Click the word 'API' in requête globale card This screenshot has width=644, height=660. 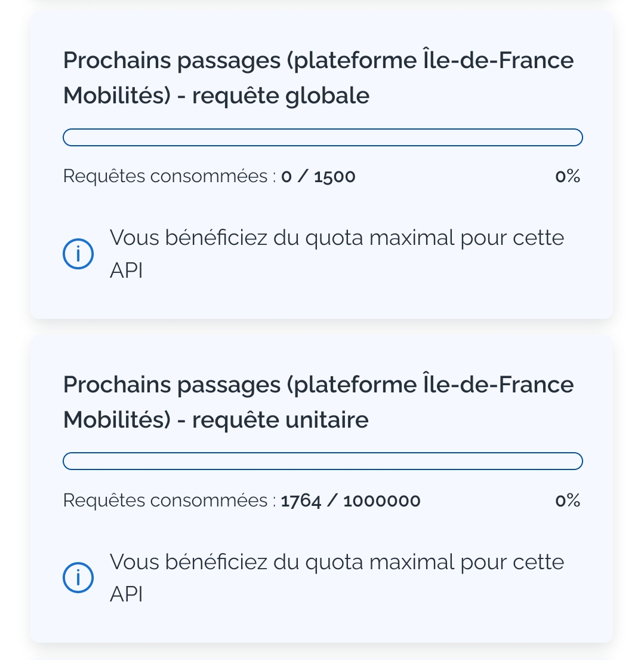[126, 271]
